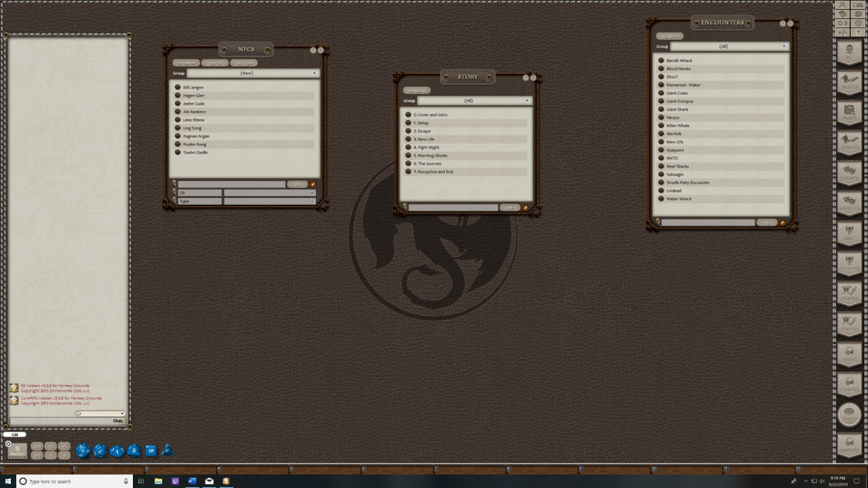Image resolution: width=868 pixels, height=488 pixels.
Task: Toggle the +2 roll modifier button
Action: pos(51,446)
